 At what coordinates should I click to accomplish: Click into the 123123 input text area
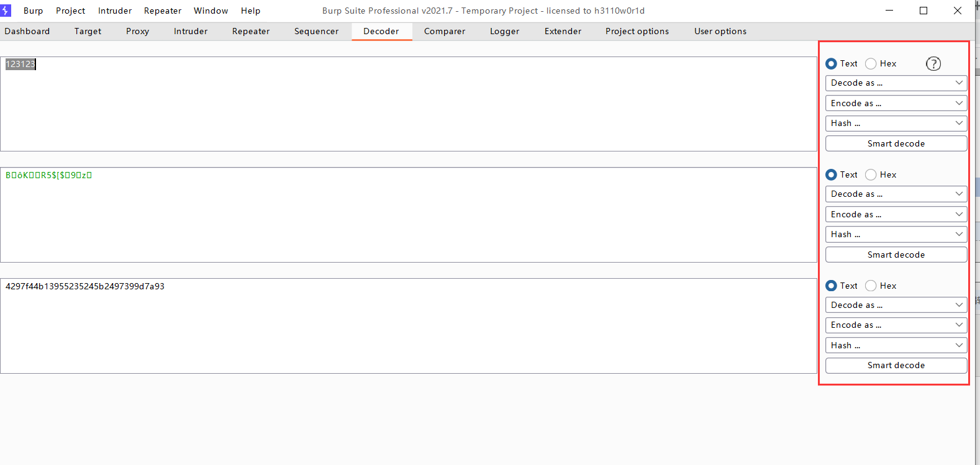409,104
